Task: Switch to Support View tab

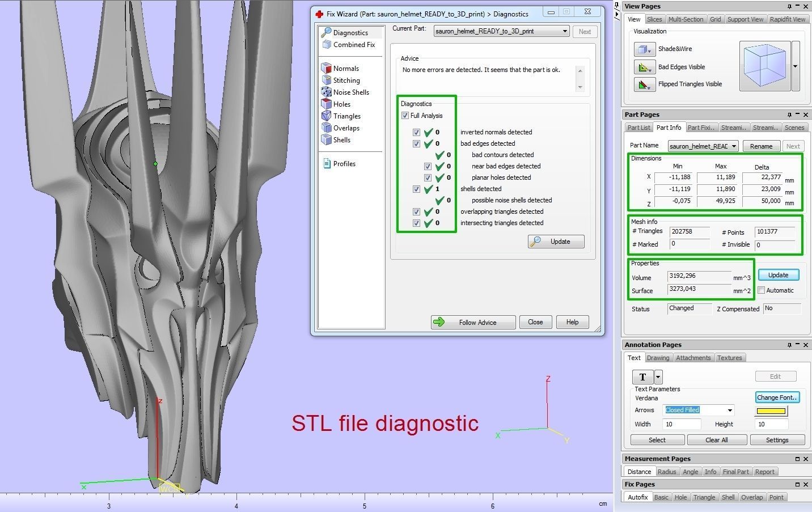Action: pyautogui.click(x=745, y=19)
